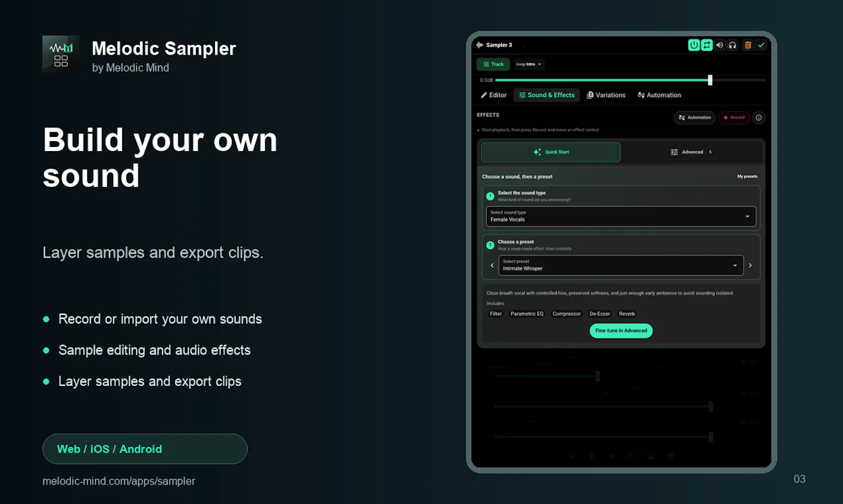This screenshot has height=504, width=843.
Task: Open melodic-mind.com/apps/sampler link
Action: tap(119, 481)
